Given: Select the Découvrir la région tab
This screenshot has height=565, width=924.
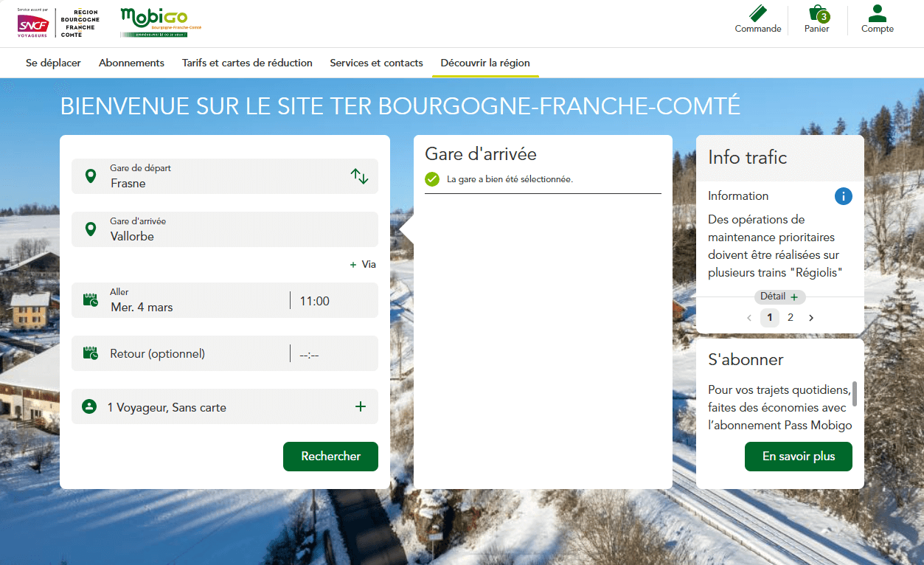Looking at the screenshot, I should pos(485,63).
